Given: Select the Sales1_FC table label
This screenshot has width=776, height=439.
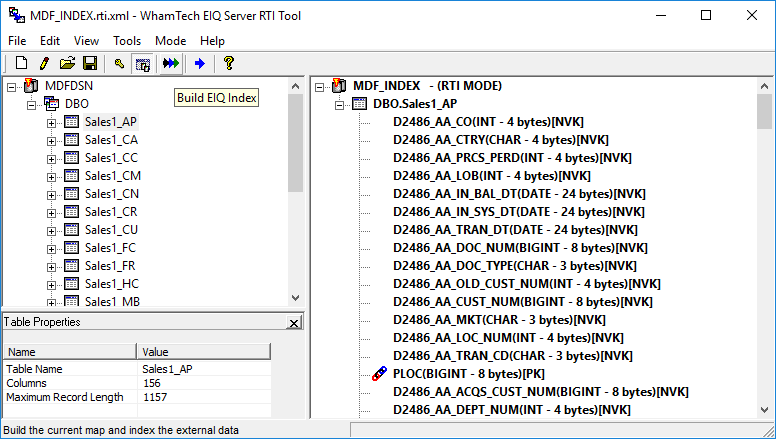Looking at the screenshot, I should [110, 247].
